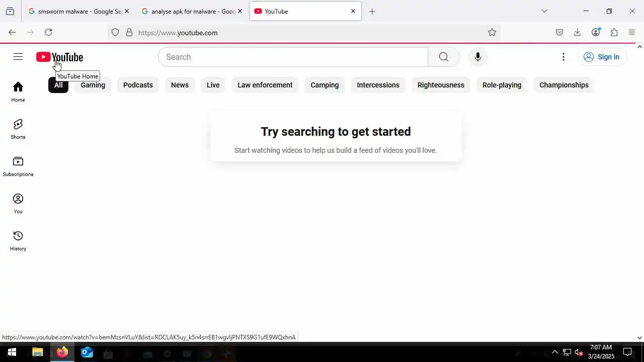Open Outlook from the Windows taskbar

(87, 352)
